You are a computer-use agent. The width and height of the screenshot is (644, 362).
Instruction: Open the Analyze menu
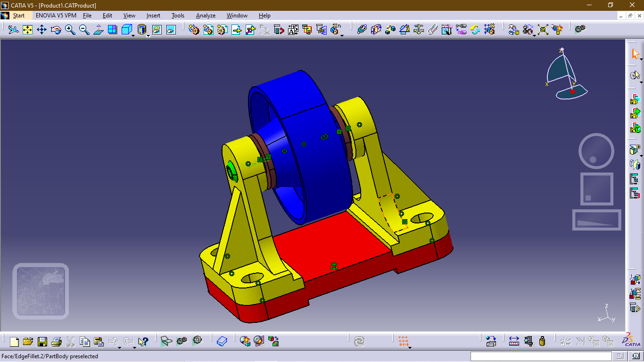pyautogui.click(x=206, y=16)
